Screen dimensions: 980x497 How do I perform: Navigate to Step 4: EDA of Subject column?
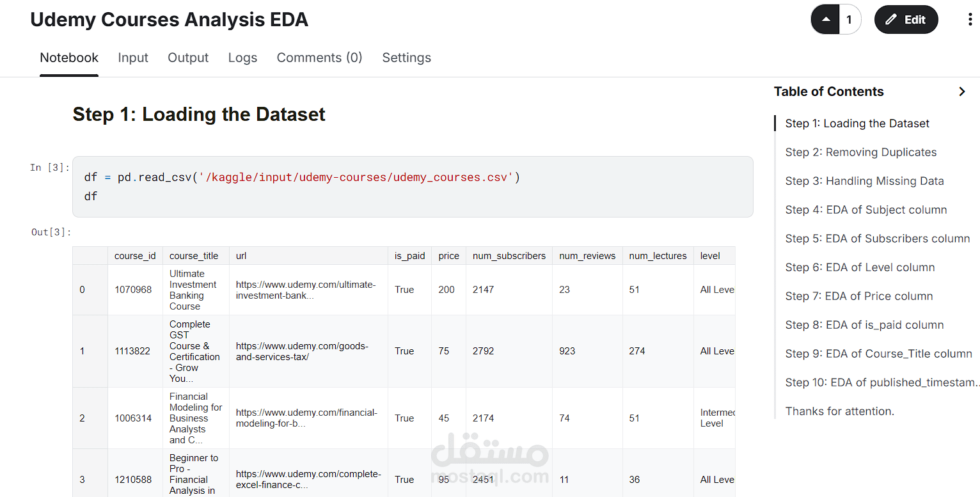pyautogui.click(x=866, y=210)
